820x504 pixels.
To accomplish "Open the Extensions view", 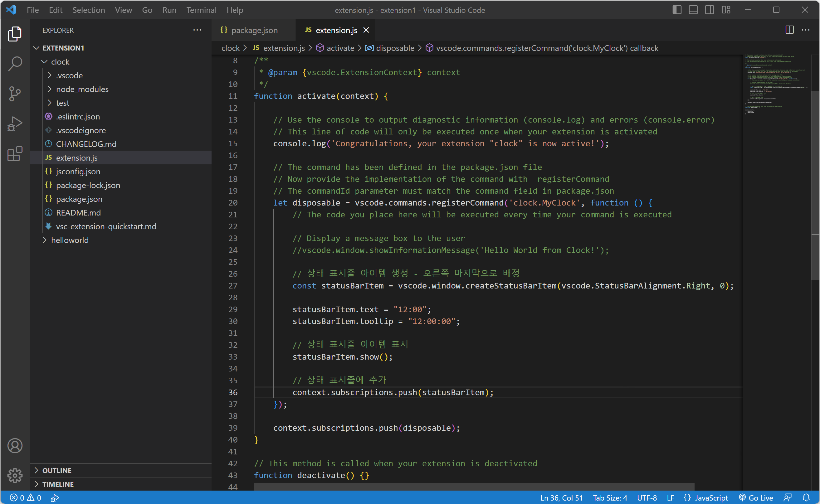I will pyautogui.click(x=15, y=154).
